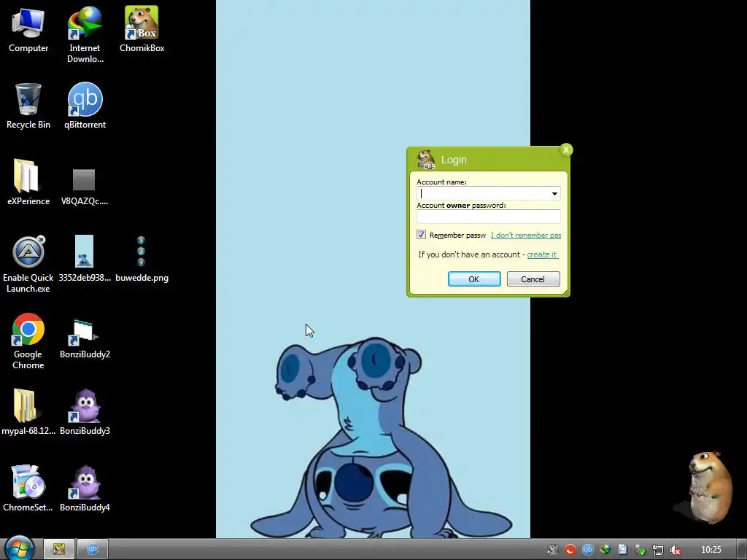The height and width of the screenshot is (560, 747).
Task: Select the mypal-68.12 folder icon
Action: tap(28, 412)
